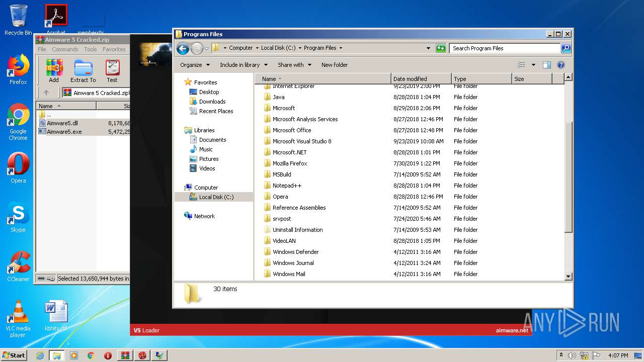Image resolution: width=644 pixels, height=362 pixels.
Task: Select Network in the navigation pane
Action: click(x=204, y=216)
